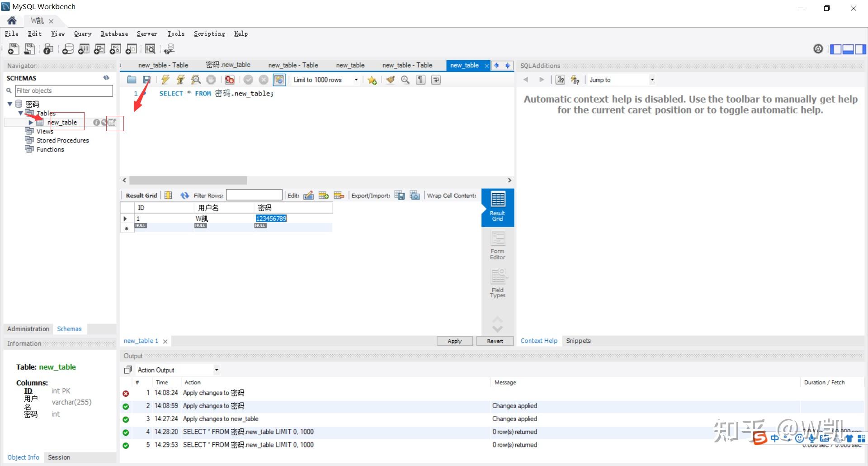Create a new schema icon
Image resolution: width=868 pixels, height=466 pixels.
[x=68, y=49]
